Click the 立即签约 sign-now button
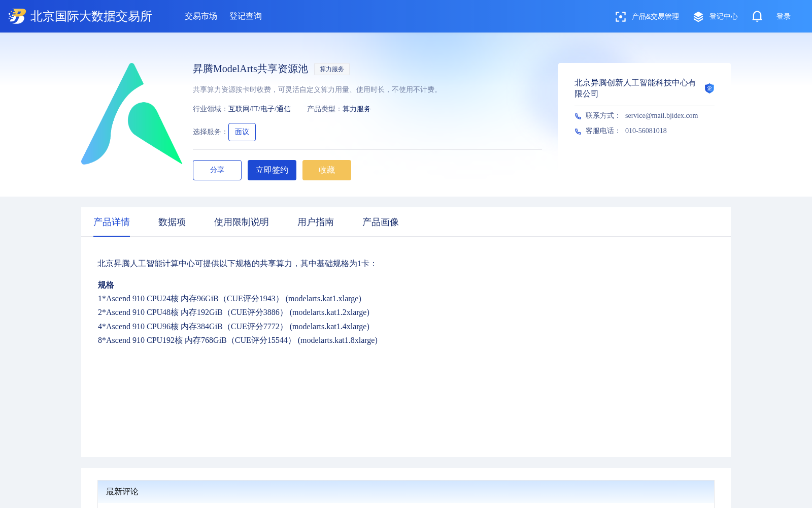 (272, 170)
